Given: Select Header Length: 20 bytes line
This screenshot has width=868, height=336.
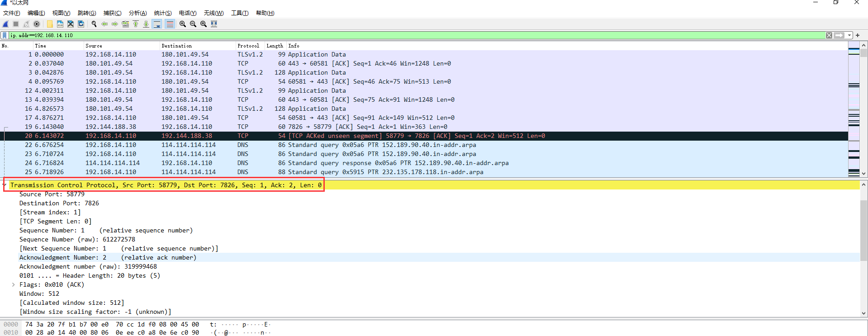Looking at the screenshot, I should coord(90,275).
